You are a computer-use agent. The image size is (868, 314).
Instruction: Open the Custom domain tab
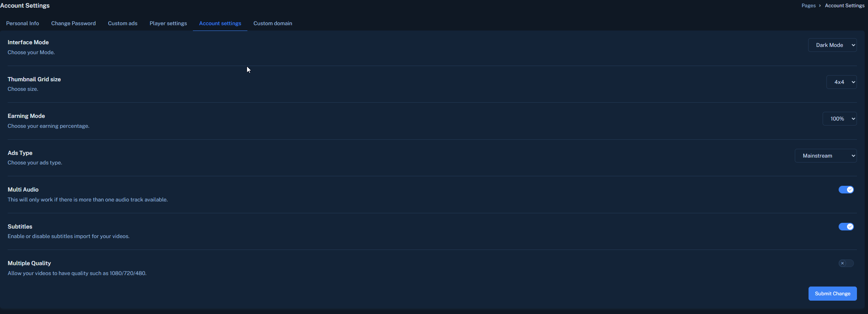pyautogui.click(x=273, y=23)
